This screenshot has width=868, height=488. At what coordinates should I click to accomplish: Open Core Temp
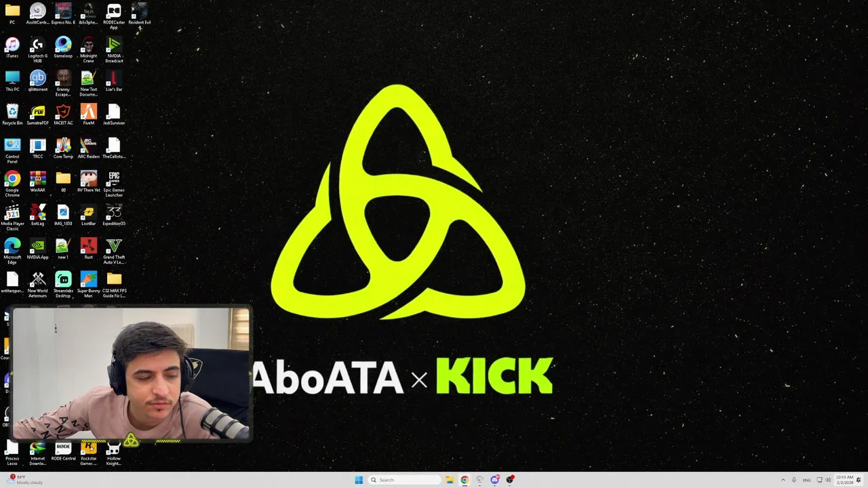click(63, 148)
